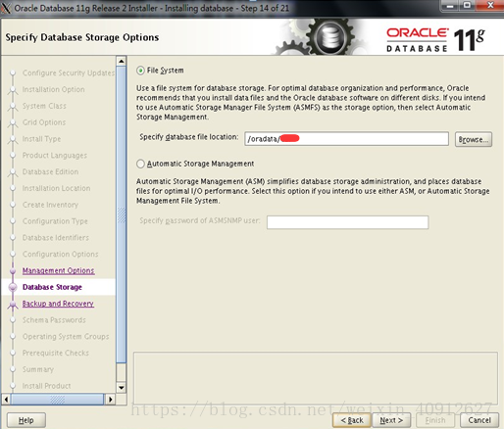Click the sidebar vertical scrollbar thumb

[x=122, y=214]
